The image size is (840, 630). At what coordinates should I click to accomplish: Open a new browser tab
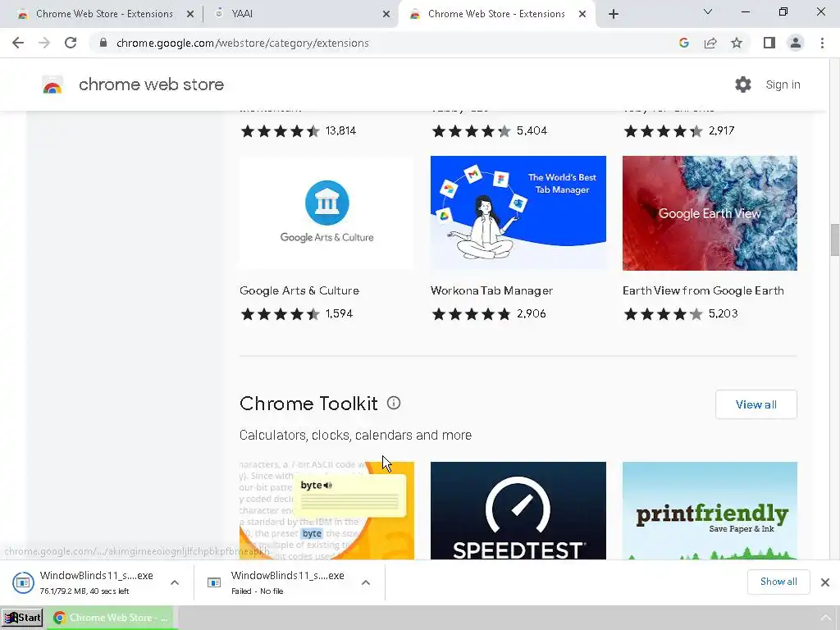(x=614, y=14)
